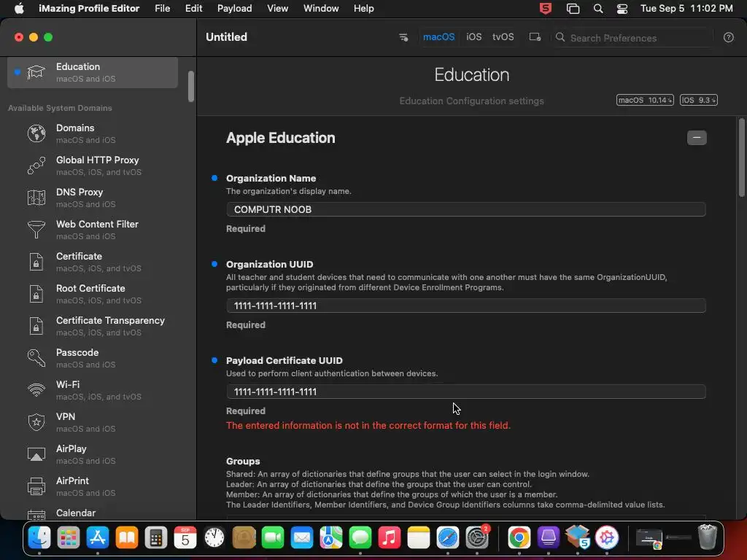Open Calculator from the Dock
The height and width of the screenshot is (560, 747).
point(156,537)
